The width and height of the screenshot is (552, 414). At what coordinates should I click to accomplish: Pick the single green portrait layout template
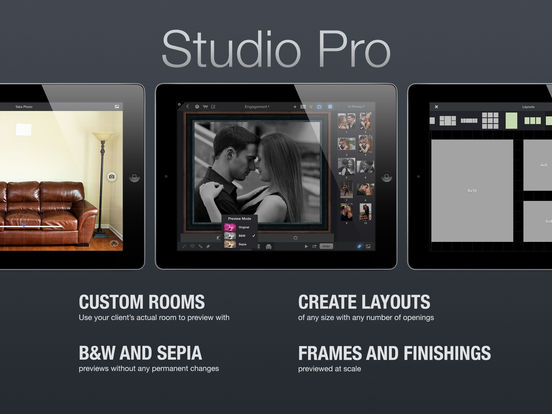tap(511, 121)
